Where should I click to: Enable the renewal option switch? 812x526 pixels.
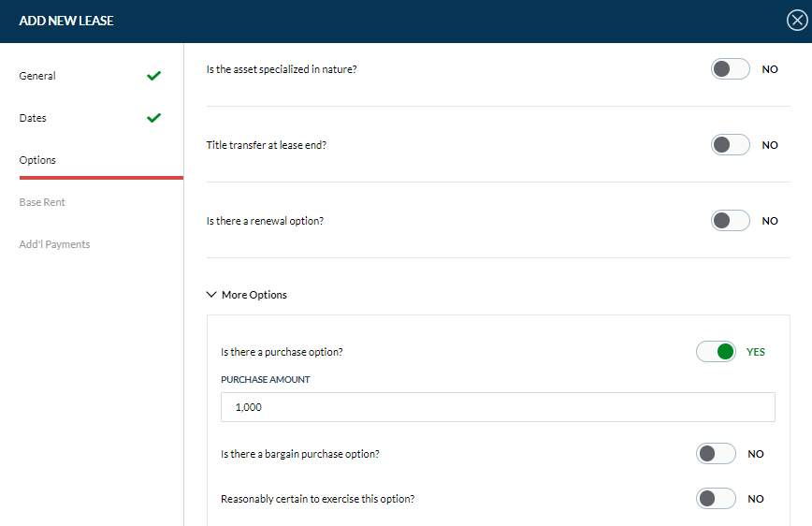[x=730, y=221]
